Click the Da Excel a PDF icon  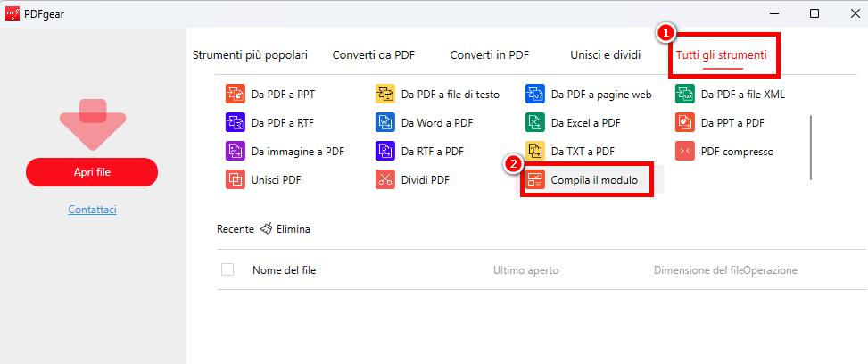coord(535,122)
